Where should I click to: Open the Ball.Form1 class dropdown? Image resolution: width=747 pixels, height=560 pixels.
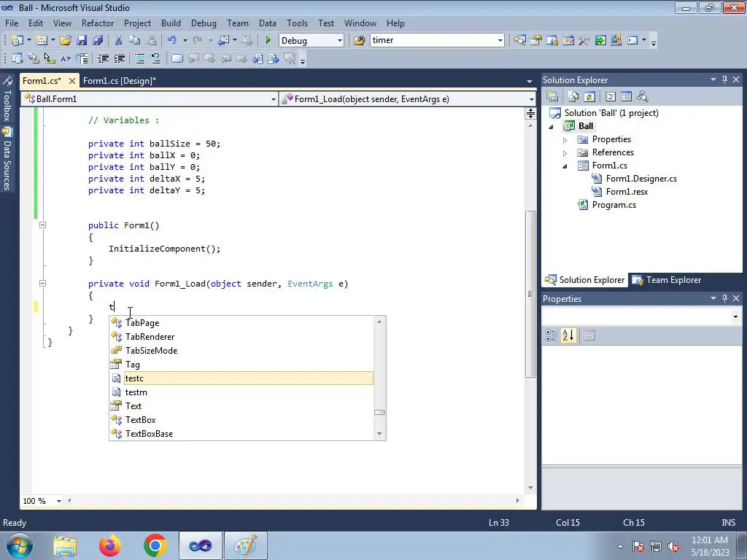tap(274, 99)
